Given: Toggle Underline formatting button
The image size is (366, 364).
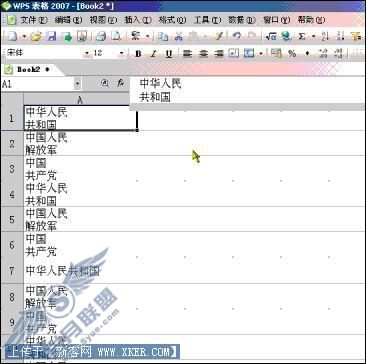Looking at the screenshot, I should click(x=169, y=54).
